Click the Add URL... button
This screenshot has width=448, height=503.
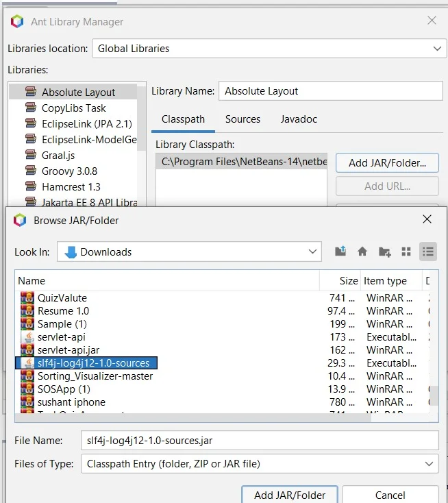(387, 186)
